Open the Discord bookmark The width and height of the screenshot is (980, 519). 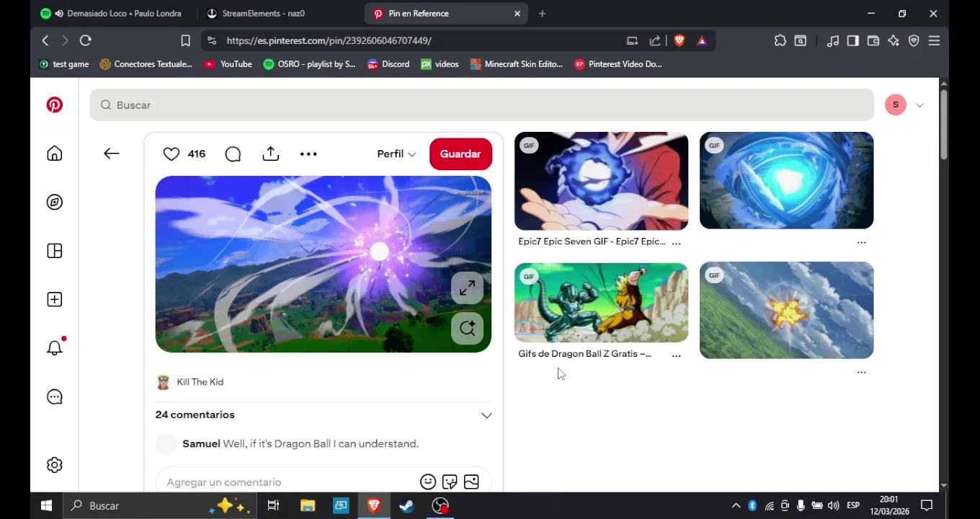point(388,64)
